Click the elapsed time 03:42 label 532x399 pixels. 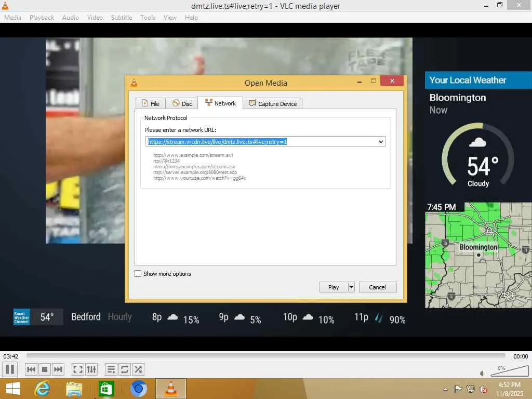coord(11,356)
